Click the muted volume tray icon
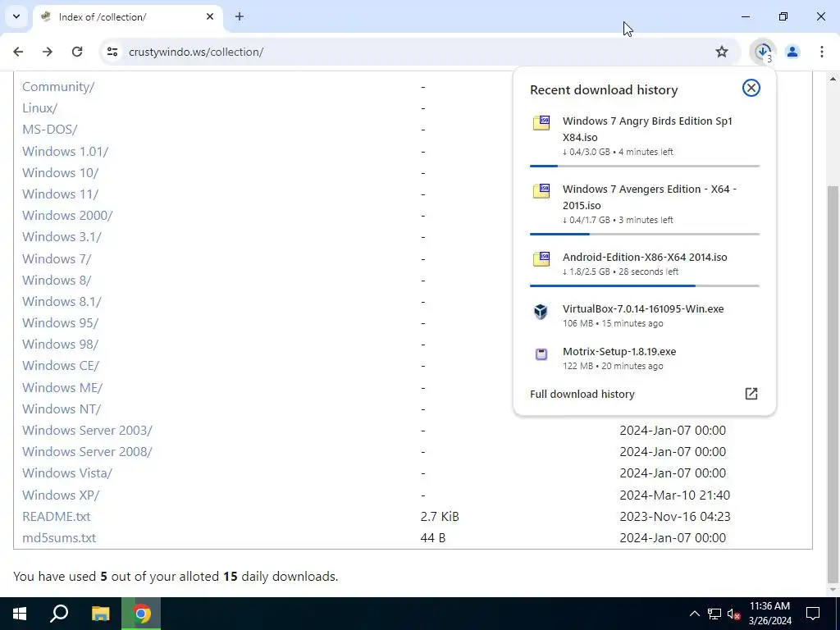This screenshot has height=630, width=840. click(x=733, y=614)
